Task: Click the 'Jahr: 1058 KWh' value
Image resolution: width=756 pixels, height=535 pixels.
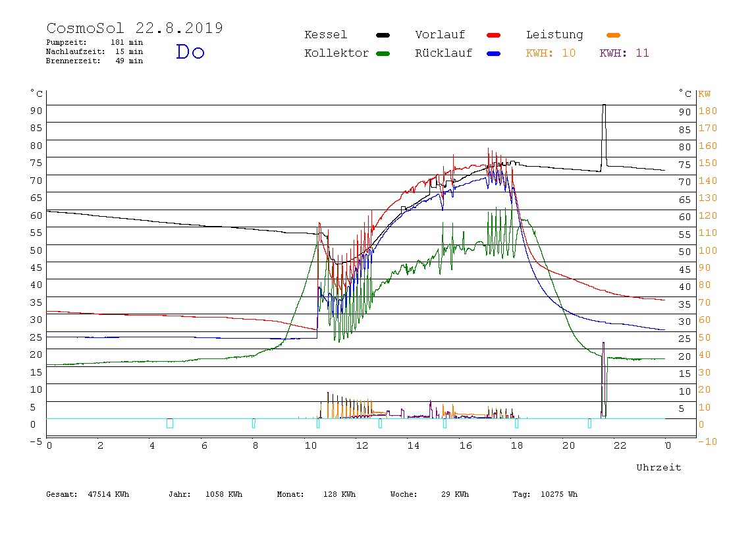Action: [205, 494]
